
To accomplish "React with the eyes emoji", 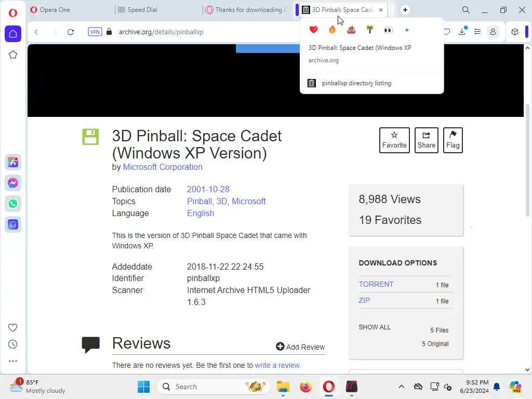I will (388, 30).
